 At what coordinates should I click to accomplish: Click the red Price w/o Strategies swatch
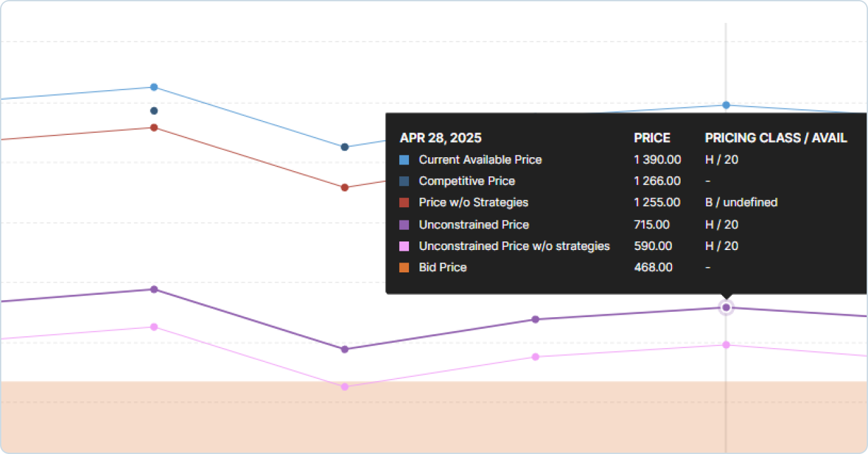[404, 203]
